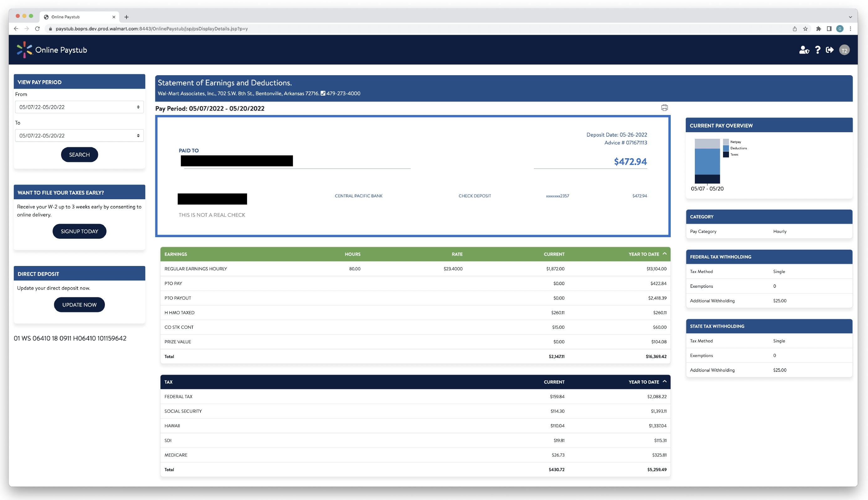Print the paystub using printer icon

[664, 108]
